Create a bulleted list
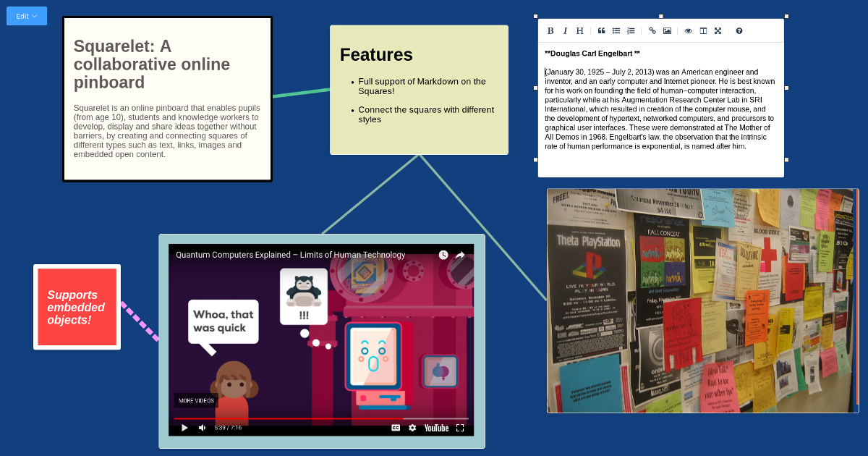Image resolution: width=868 pixels, height=456 pixels. (x=616, y=31)
